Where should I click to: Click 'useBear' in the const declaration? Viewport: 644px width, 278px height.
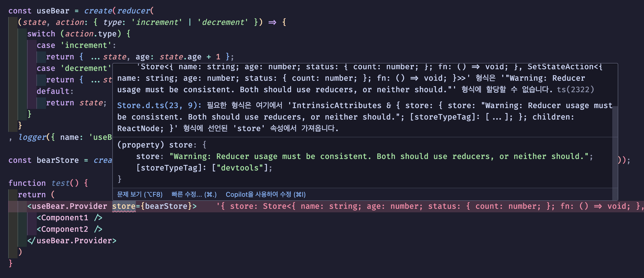tap(53, 11)
